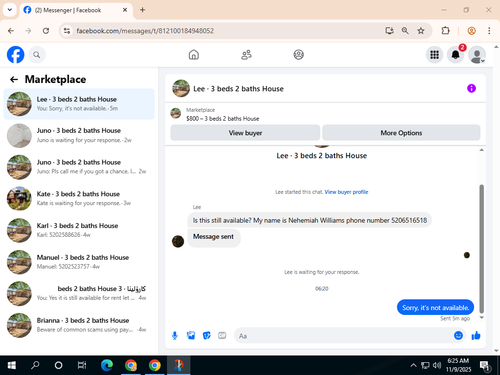
Task: Open a new browser tab
Action: (x=142, y=10)
